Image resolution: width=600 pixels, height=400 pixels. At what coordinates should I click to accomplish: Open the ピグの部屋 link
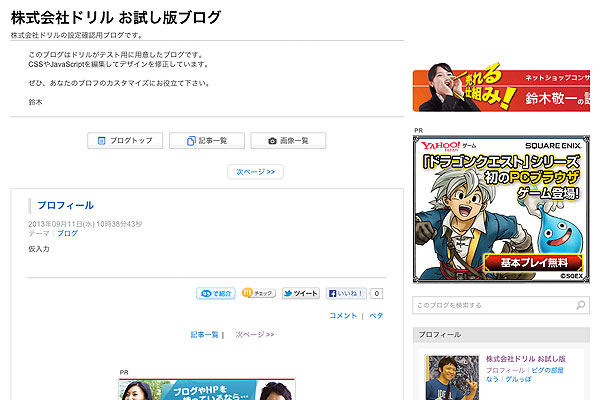pyautogui.click(x=547, y=370)
